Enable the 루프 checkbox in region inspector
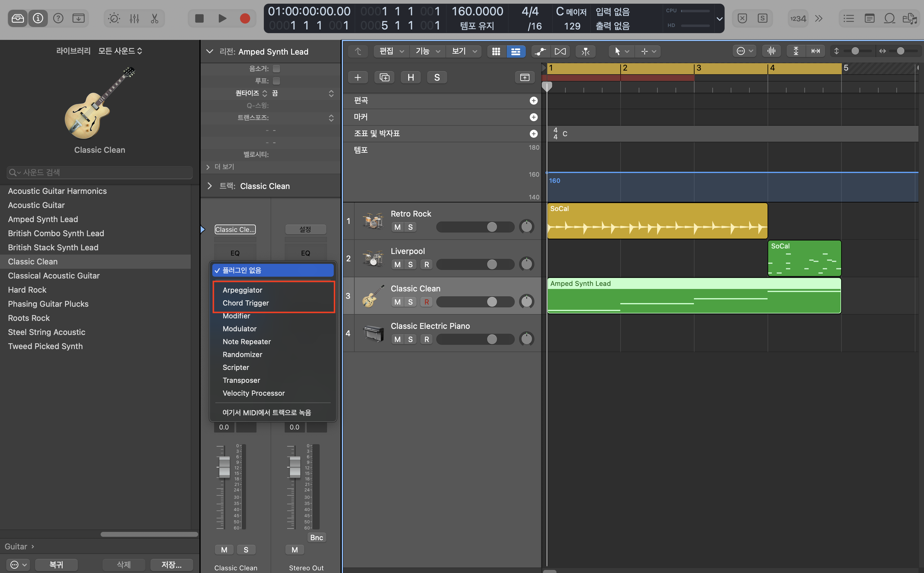The width and height of the screenshot is (924, 573). click(276, 81)
